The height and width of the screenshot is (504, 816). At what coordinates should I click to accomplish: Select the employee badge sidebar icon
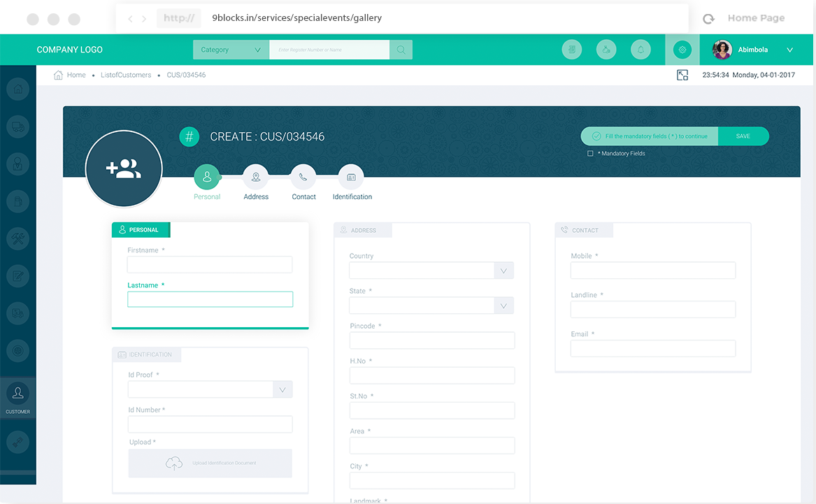pos(17,164)
